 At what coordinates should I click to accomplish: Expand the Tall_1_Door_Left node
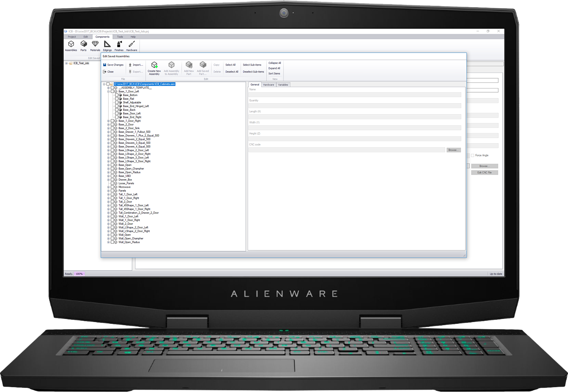(x=108, y=194)
